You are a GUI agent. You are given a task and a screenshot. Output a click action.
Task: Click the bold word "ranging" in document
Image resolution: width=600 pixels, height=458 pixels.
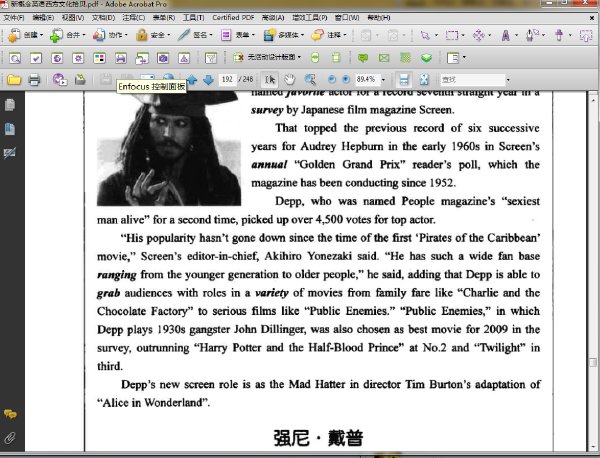[x=117, y=275]
